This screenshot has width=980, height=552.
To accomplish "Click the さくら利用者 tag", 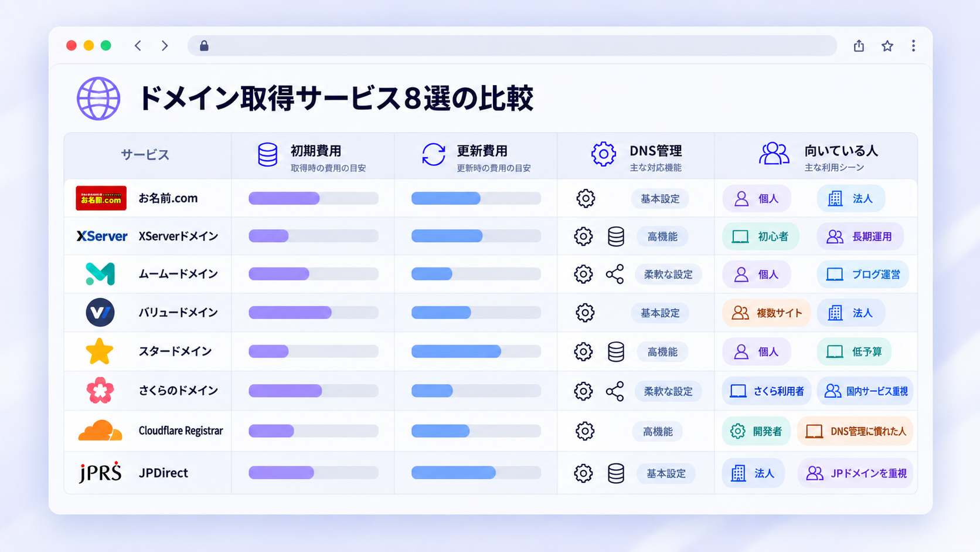I will (767, 391).
